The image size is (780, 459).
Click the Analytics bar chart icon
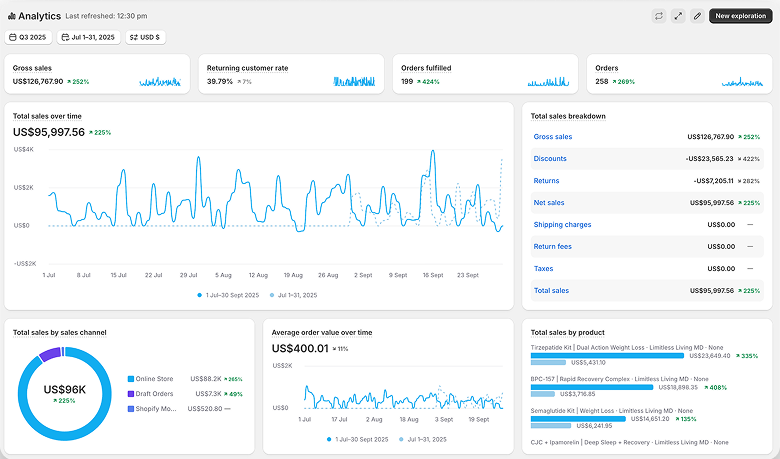[x=12, y=16]
